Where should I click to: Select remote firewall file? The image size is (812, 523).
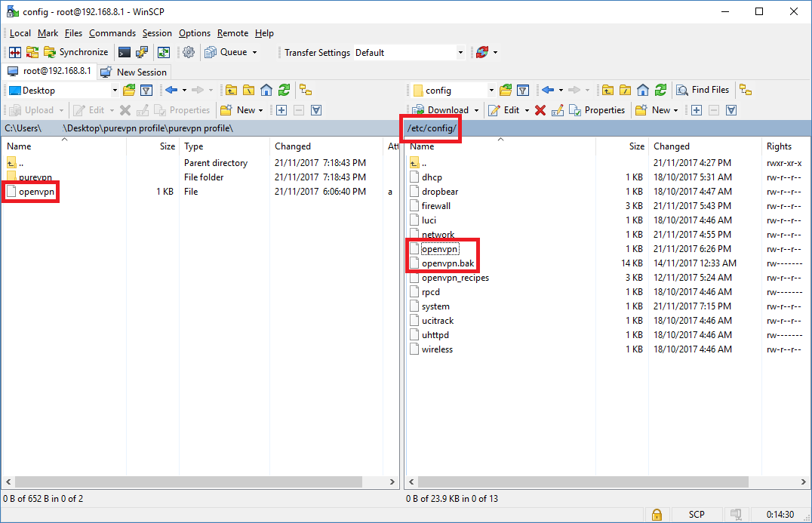pyautogui.click(x=436, y=206)
